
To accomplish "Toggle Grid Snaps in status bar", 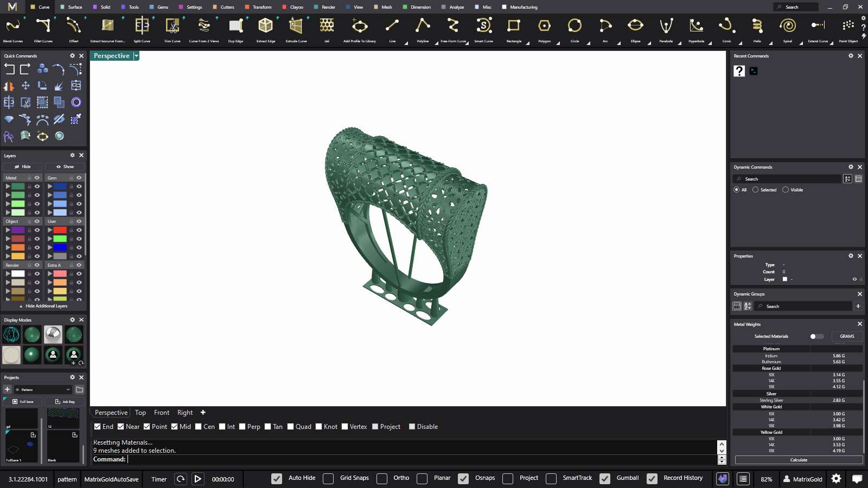I will click(328, 478).
